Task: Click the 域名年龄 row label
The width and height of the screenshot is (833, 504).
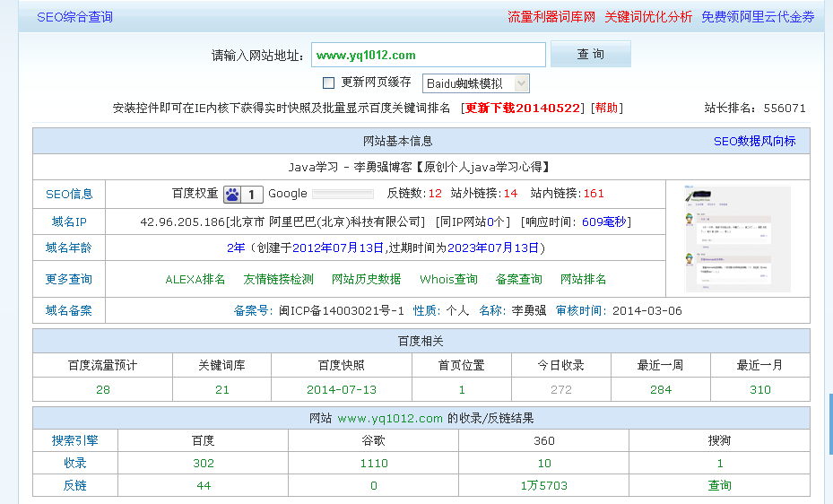Action: [69, 248]
